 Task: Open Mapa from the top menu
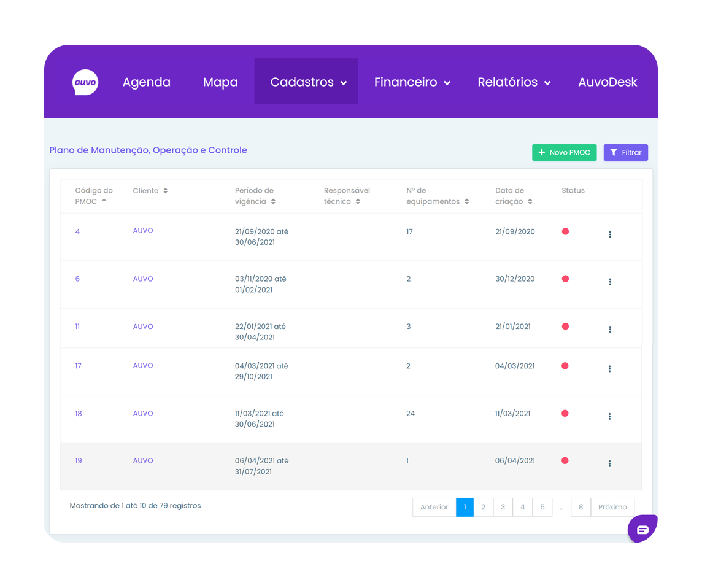(x=220, y=82)
